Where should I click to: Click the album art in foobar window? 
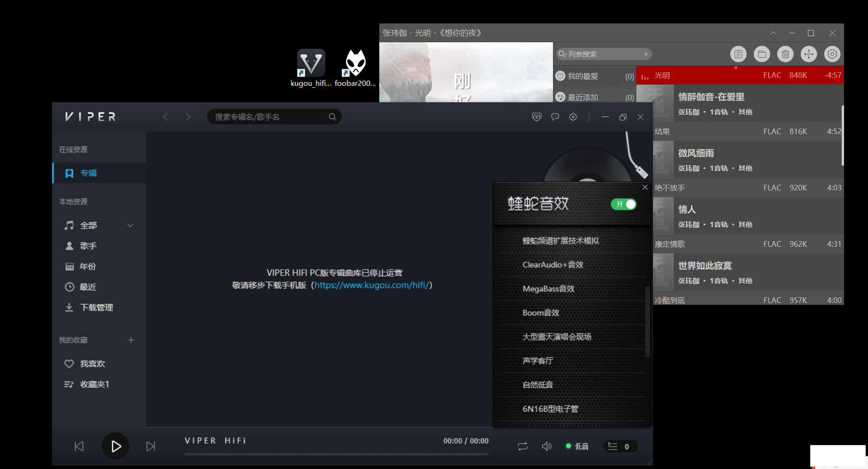pos(466,72)
